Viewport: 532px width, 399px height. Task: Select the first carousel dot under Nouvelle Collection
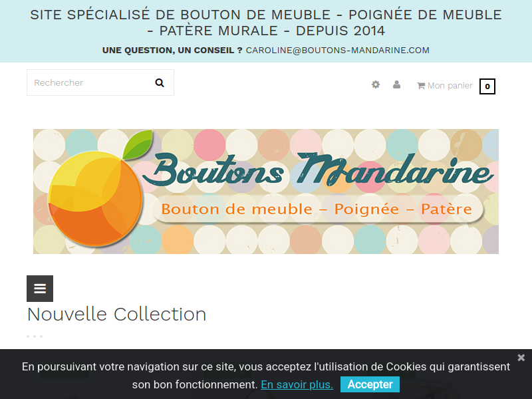pyautogui.click(x=28, y=336)
